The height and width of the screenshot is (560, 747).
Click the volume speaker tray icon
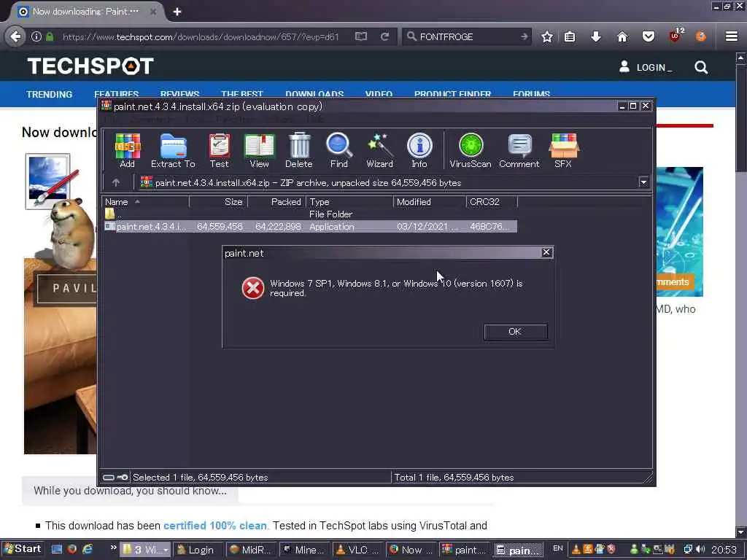(x=700, y=550)
